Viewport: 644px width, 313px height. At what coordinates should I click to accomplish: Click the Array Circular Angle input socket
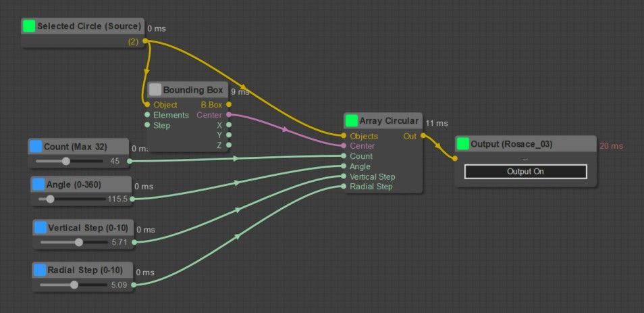click(x=344, y=166)
